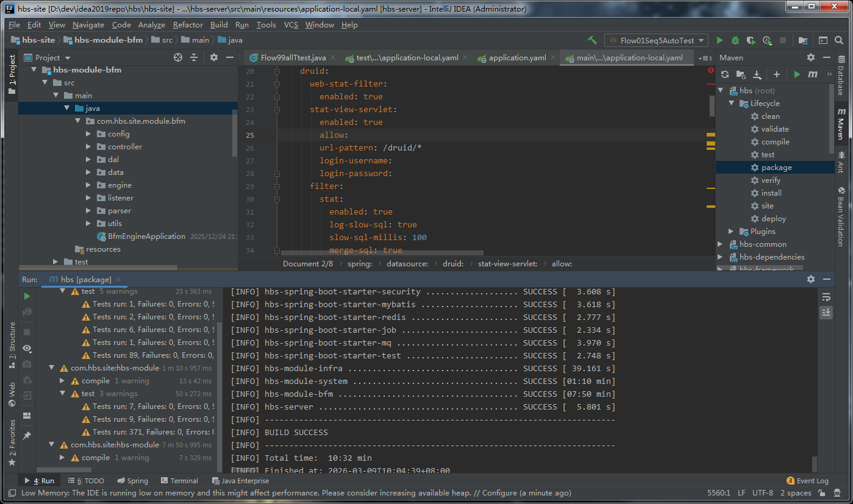Run Maven build with green play icon
Screen dimensions: 853x504
point(797,74)
